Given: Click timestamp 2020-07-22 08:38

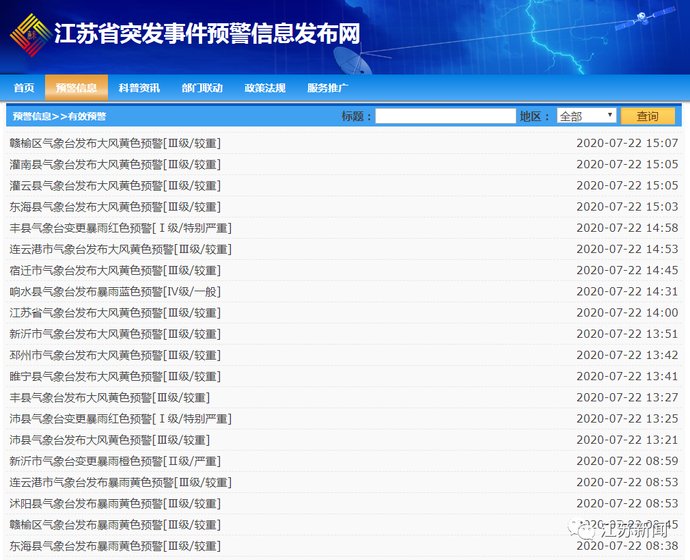Looking at the screenshot, I should coord(627,545).
